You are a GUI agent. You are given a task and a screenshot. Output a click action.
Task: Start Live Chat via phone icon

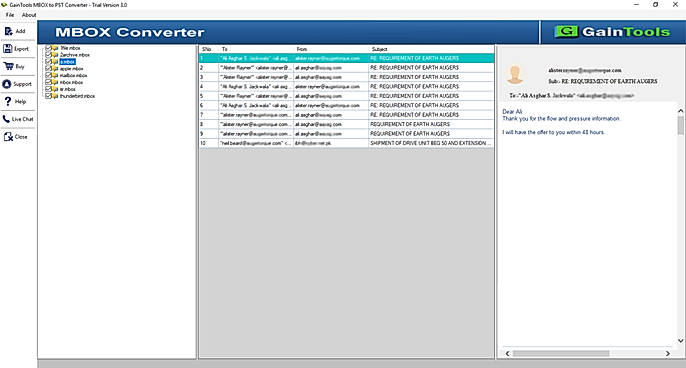pos(6,119)
